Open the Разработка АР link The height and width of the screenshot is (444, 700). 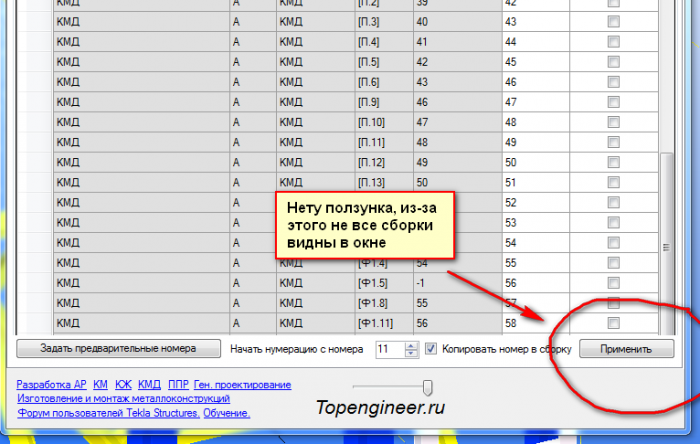[51, 384]
